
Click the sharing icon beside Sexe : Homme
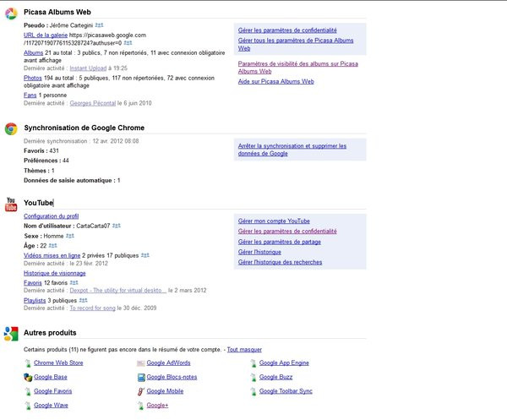[x=70, y=236]
